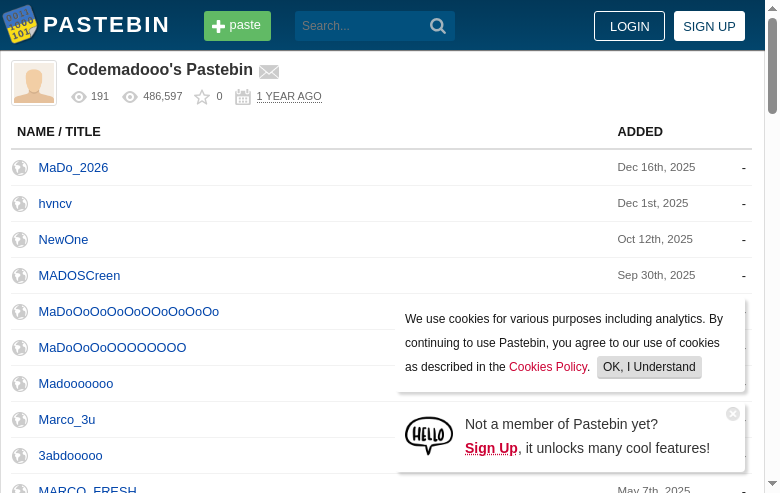
Task: Open the MaDoOoOoOoOoOOoOoOoOo paste
Action: tap(129, 311)
